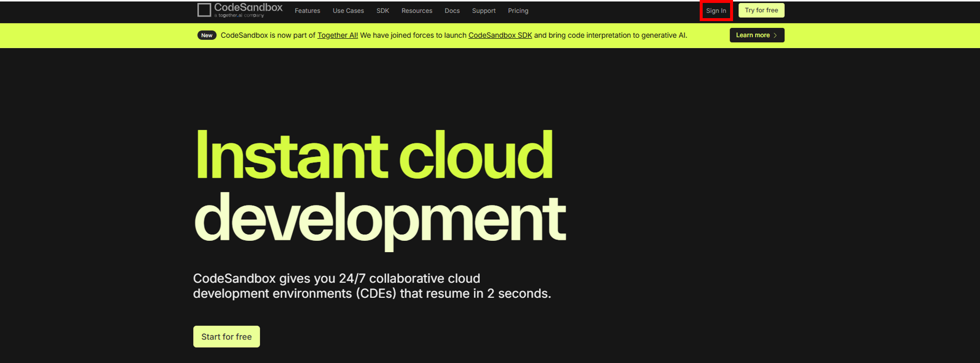Screen dimensions: 980x363
Task: Click the Learn more banner button
Action: (757, 35)
